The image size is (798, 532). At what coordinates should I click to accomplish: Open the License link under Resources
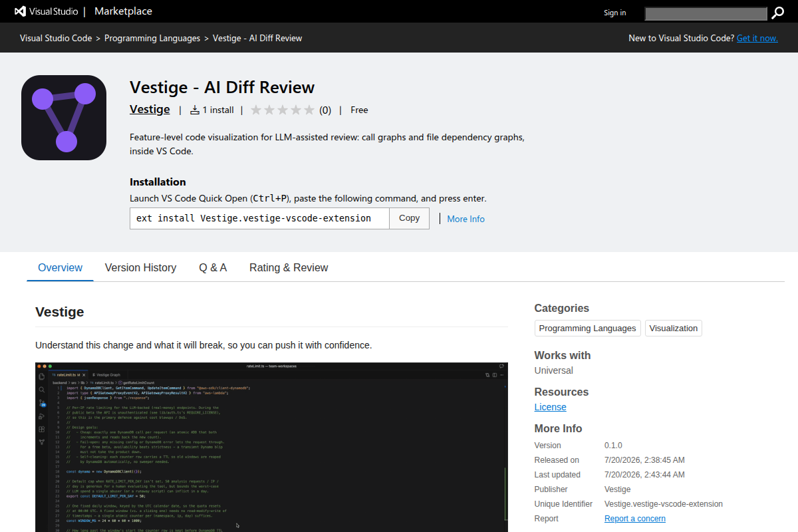(x=551, y=407)
